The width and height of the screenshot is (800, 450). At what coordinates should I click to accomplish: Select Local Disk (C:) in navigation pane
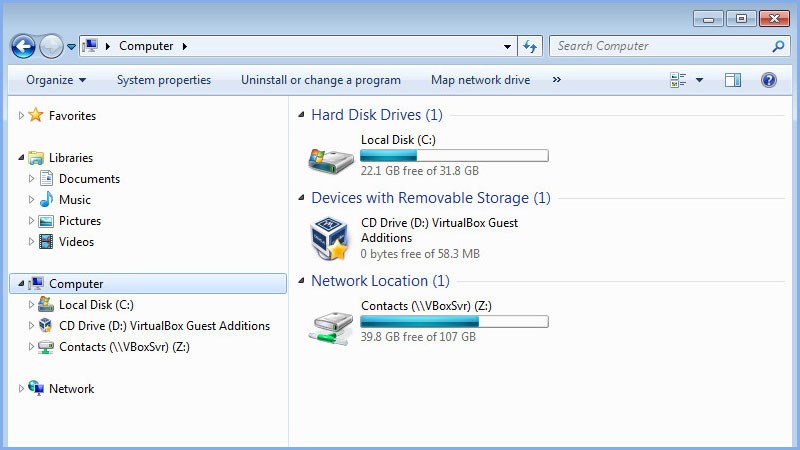pos(96,305)
